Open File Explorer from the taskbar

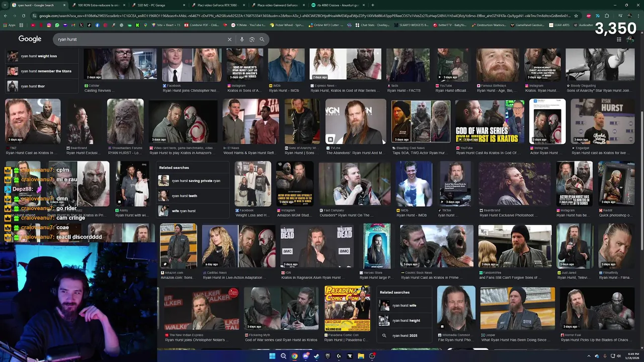click(x=361, y=356)
